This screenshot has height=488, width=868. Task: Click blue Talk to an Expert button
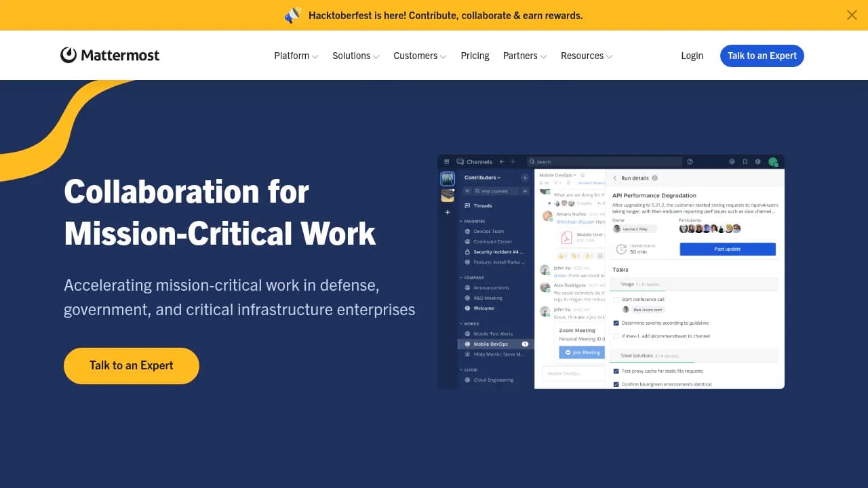click(x=762, y=56)
